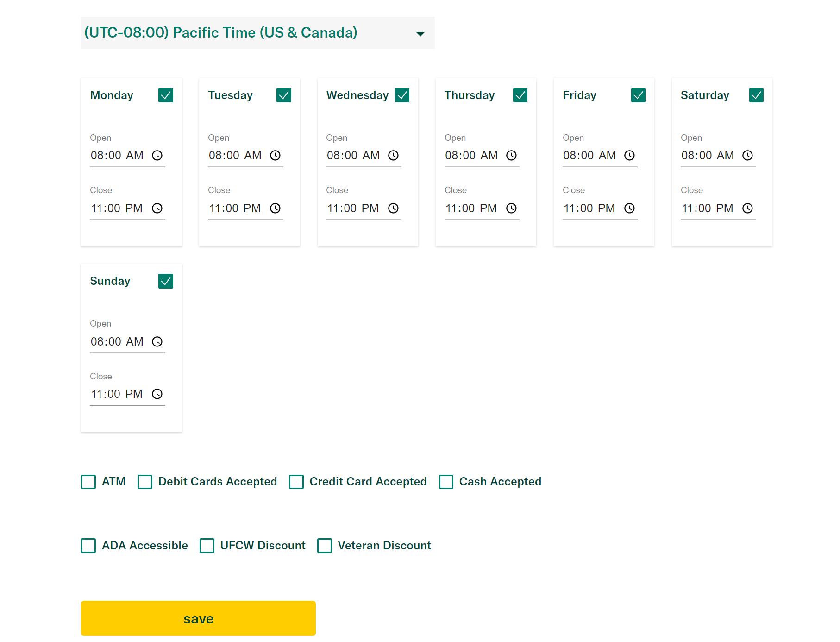
Task: Open the clock picker for Monday Close time
Action: [157, 208]
